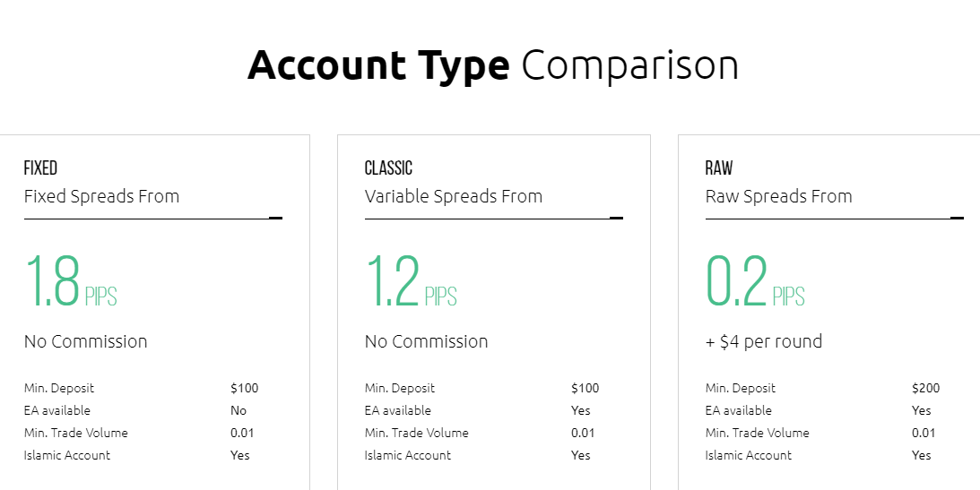The width and height of the screenshot is (980, 490).
Task: Select the 0.2 PIPS spread value
Action: click(x=755, y=281)
